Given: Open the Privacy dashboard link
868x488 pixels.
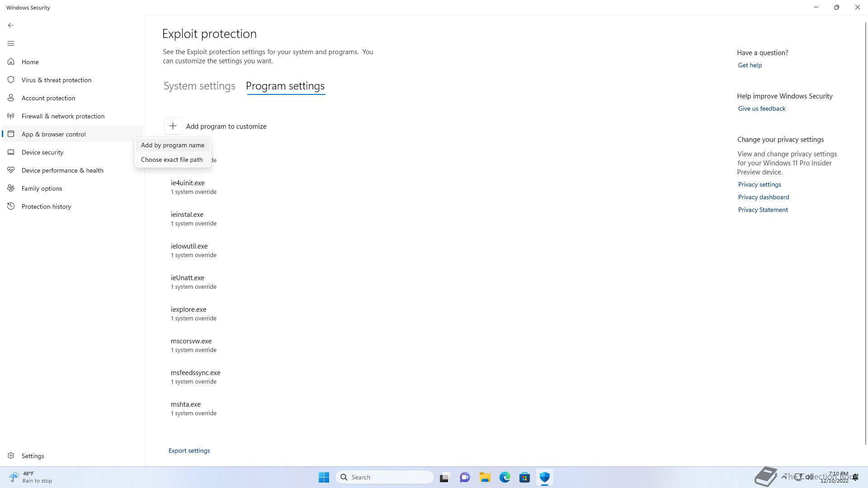Looking at the screenshot, I should tap(764, 197).
